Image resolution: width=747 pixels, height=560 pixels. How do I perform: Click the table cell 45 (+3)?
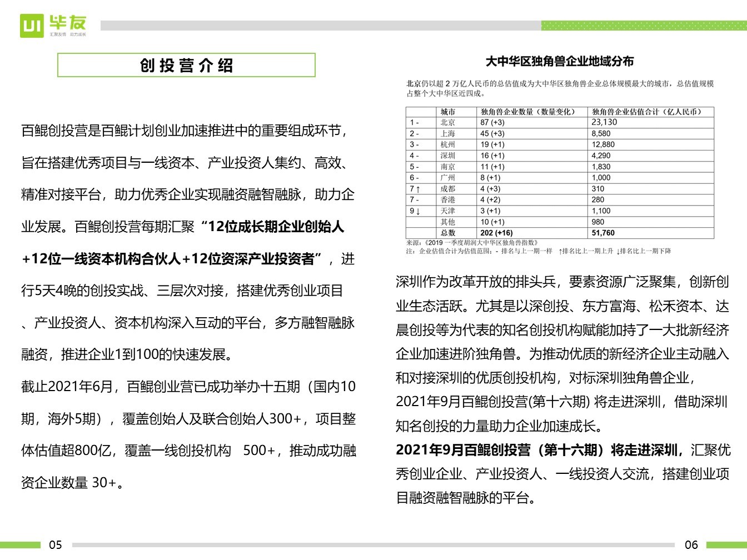pos(492,133)
